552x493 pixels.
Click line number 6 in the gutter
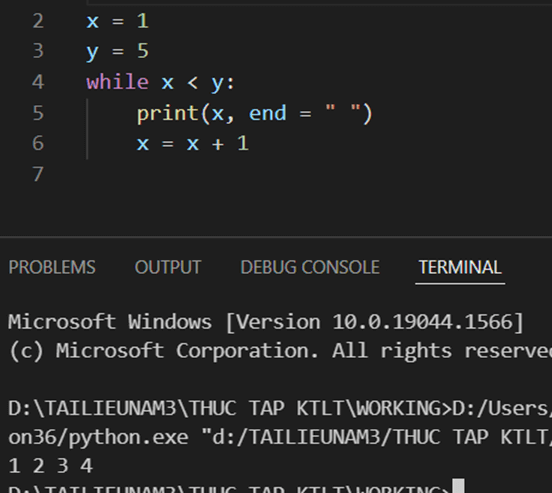[x=38, y=143]
